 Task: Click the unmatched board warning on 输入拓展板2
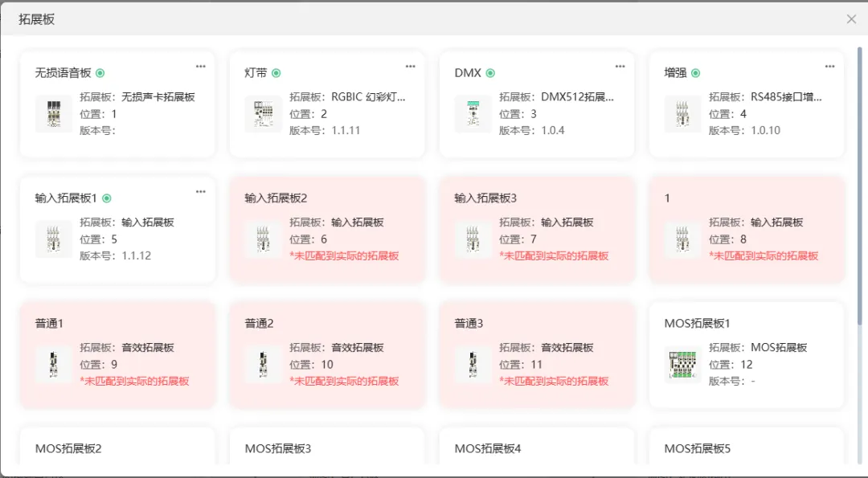point(344,255)
